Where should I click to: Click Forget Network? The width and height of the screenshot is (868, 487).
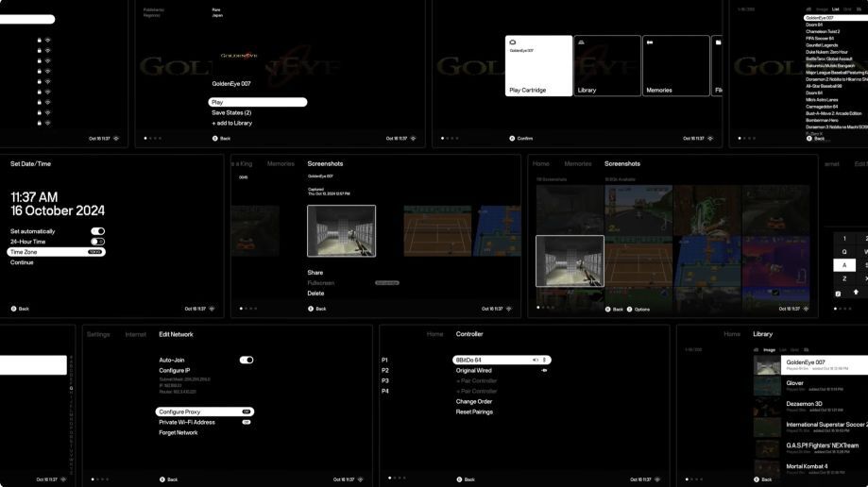(179, 433)
